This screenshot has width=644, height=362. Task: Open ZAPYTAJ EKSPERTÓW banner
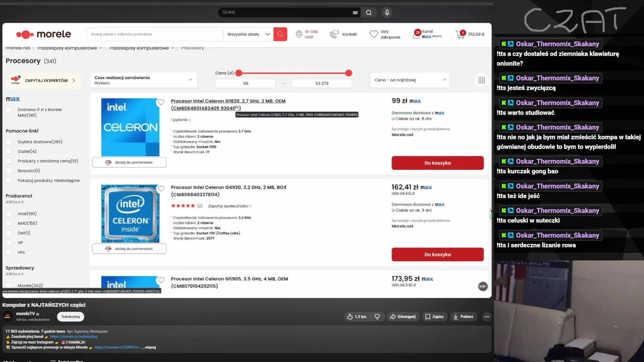pyautogui.click(x=43, y=80)
